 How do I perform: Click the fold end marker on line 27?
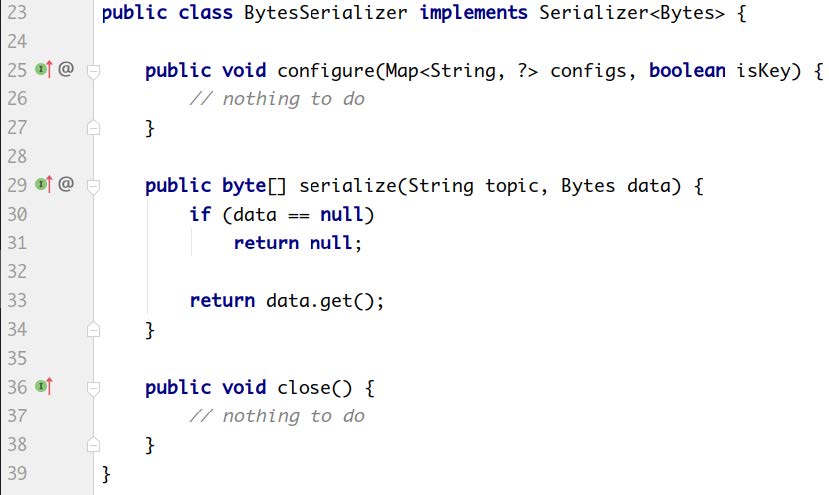pyautogui.click(x=94, y=127)
